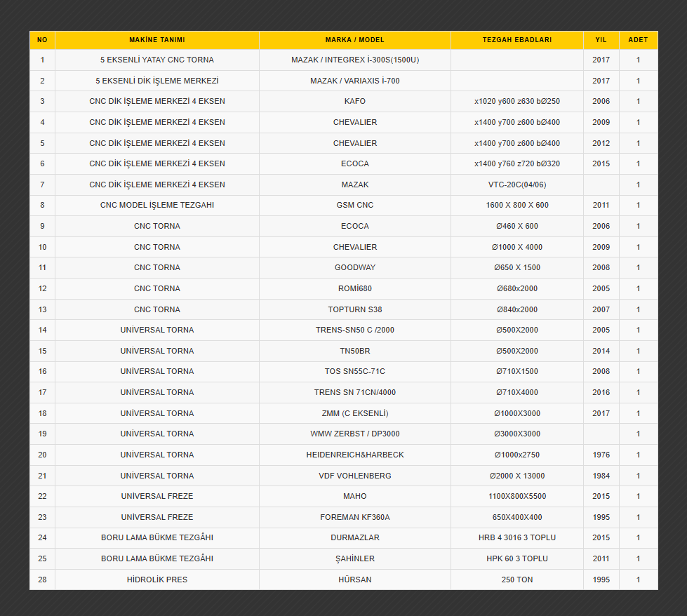
Task: Click Ø680x2000 dimension cell
Action: (x=517, y=289)
